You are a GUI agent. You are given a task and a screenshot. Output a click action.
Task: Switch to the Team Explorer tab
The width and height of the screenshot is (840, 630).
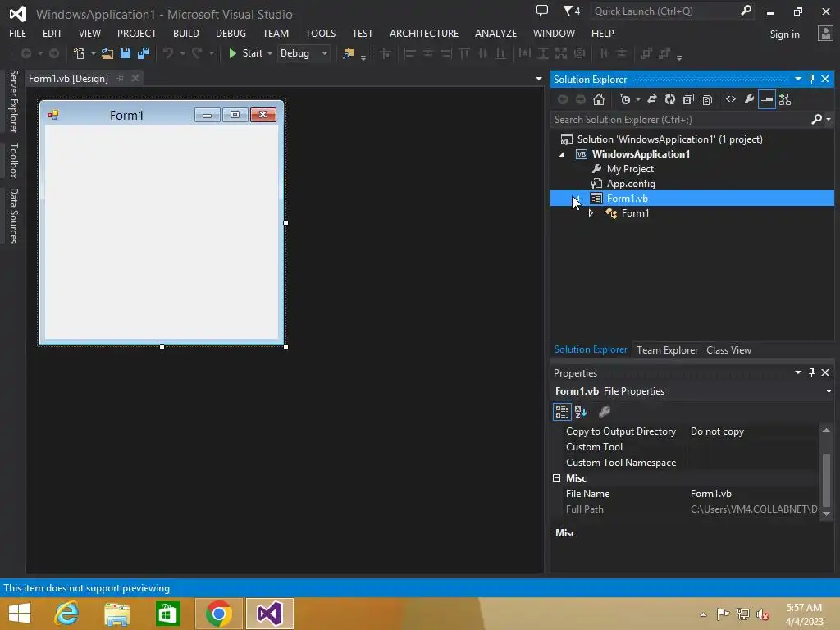(x=667, y=350)
